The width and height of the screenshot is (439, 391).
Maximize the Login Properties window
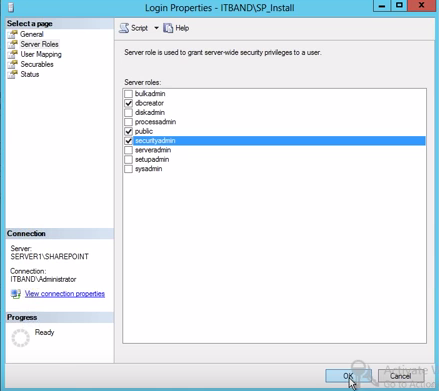tap(399, 6)
